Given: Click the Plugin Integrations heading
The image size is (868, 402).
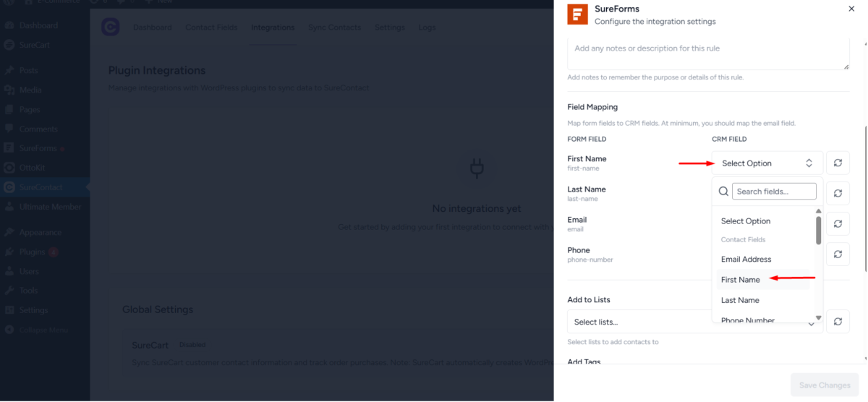Looking at the screenshot, I should pos(157,70).
